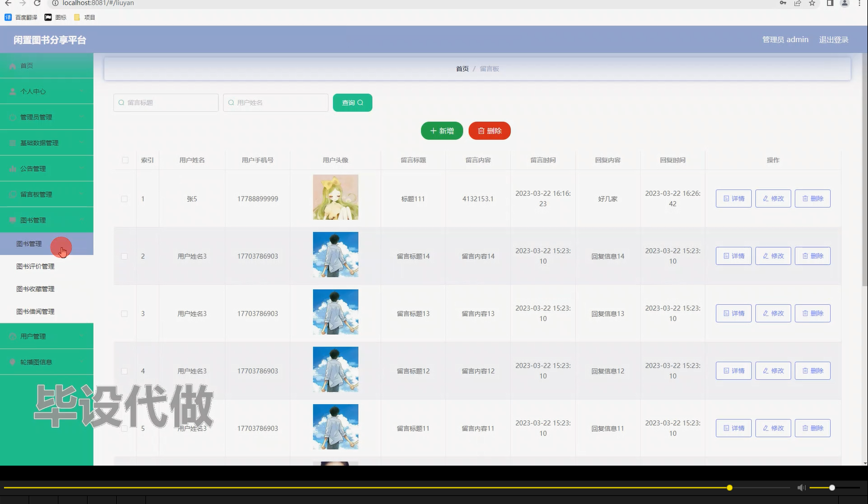Select the 首页 home icon in sidebar
The height and width of the screenshot is (504, 868).
pyautogui.click(x=12, y=65)
